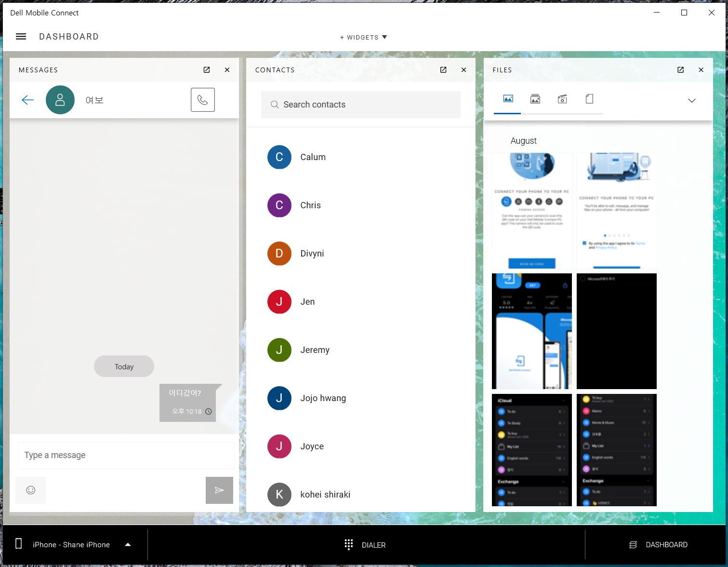The height and width of the screenshot is (567, 728).
Task: Pop out the Contacts widget
Action: click(x=443, y=70)
